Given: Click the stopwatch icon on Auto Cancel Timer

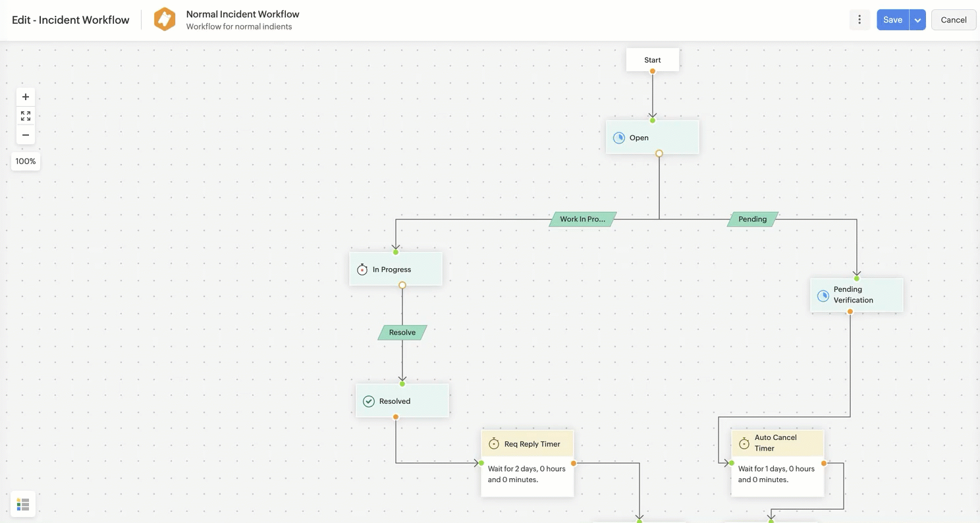Looking at the screenshot, I should [744, 443].
